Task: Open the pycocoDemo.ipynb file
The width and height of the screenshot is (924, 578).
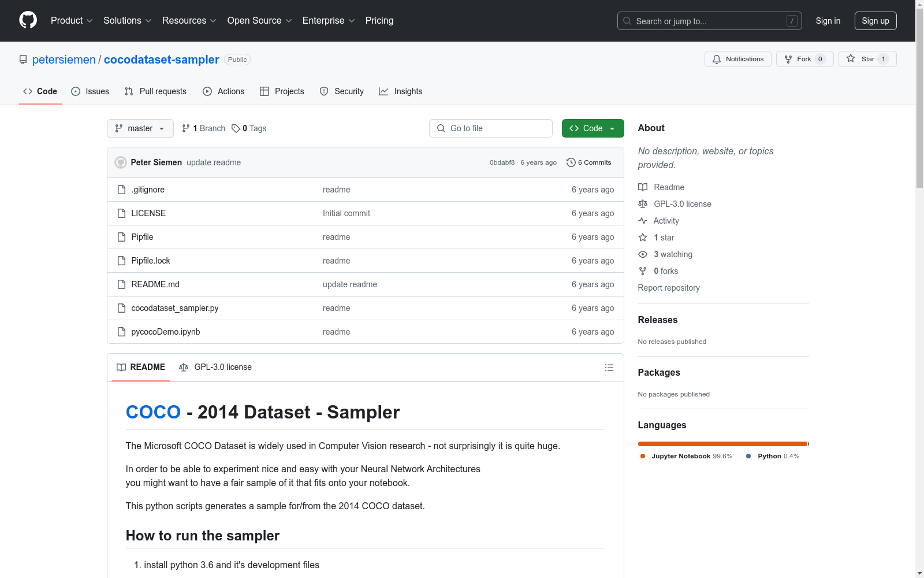Action: click(166, 332)
